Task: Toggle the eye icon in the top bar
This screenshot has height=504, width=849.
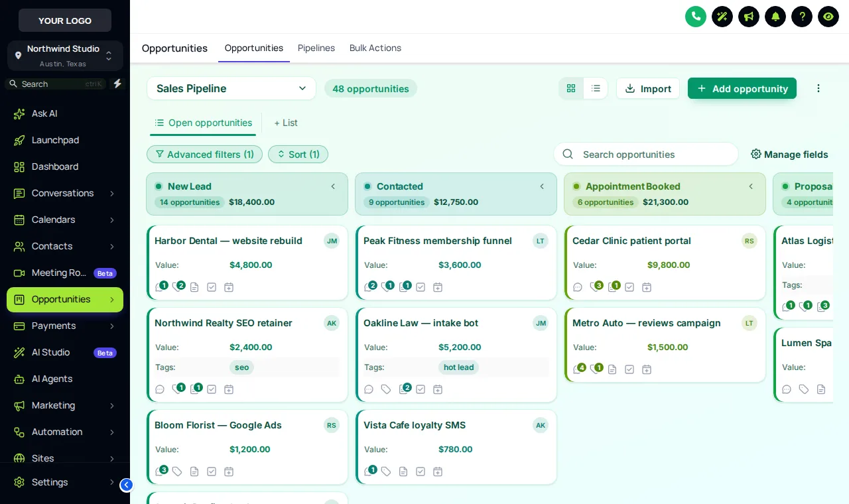Action: (828, 17)
